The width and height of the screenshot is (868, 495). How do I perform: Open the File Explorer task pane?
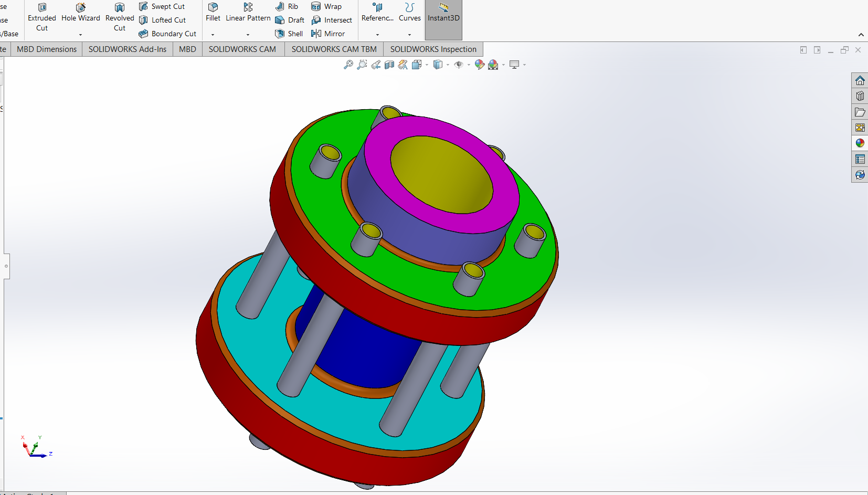(860, 112)
